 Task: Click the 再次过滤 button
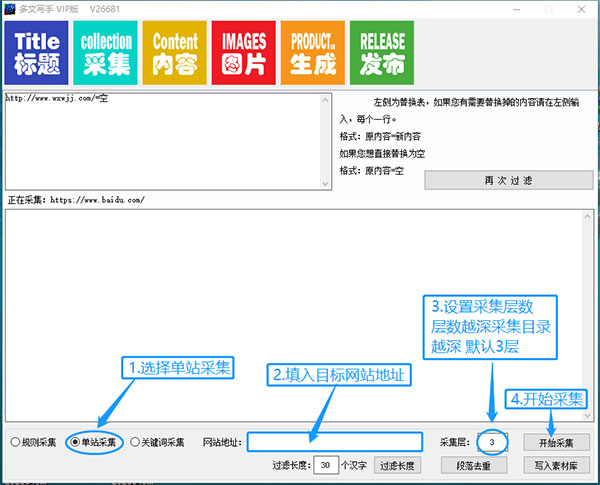(509, 180)
